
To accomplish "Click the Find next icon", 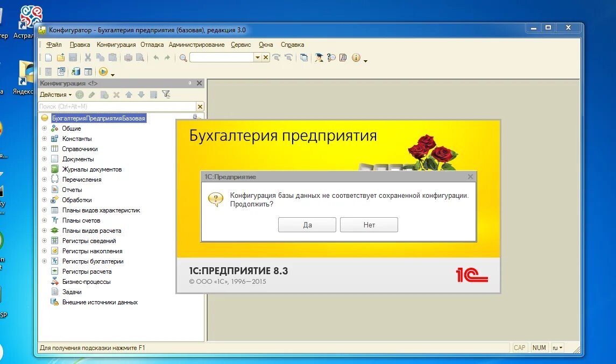I will click(277, 58).
